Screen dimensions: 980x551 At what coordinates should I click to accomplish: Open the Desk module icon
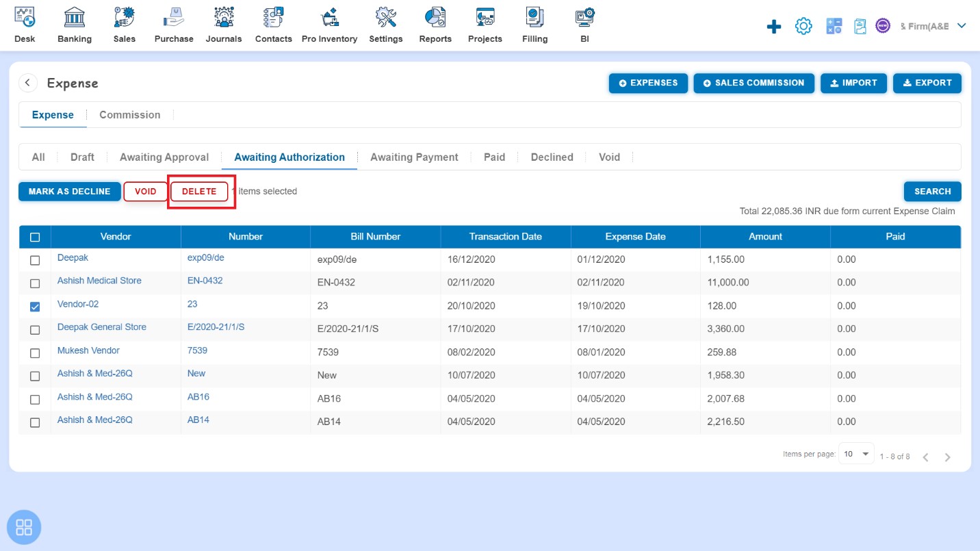click(x=25, y=17)
